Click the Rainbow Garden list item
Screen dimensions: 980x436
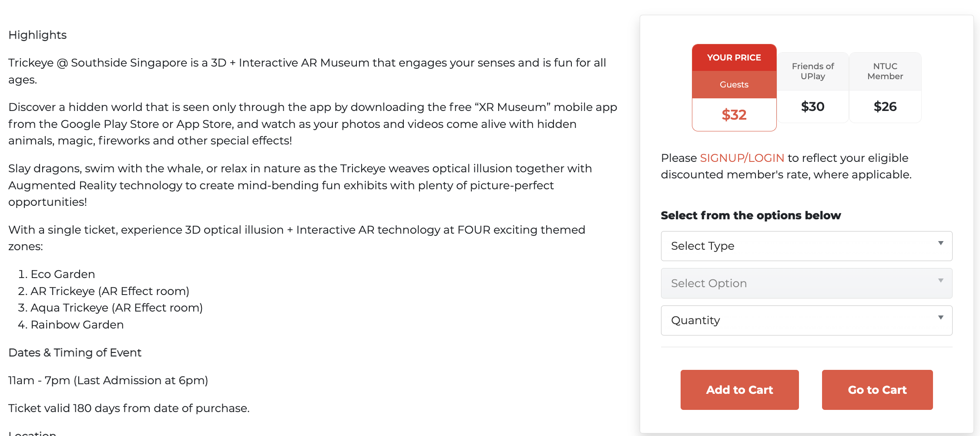tap(77, 325)
